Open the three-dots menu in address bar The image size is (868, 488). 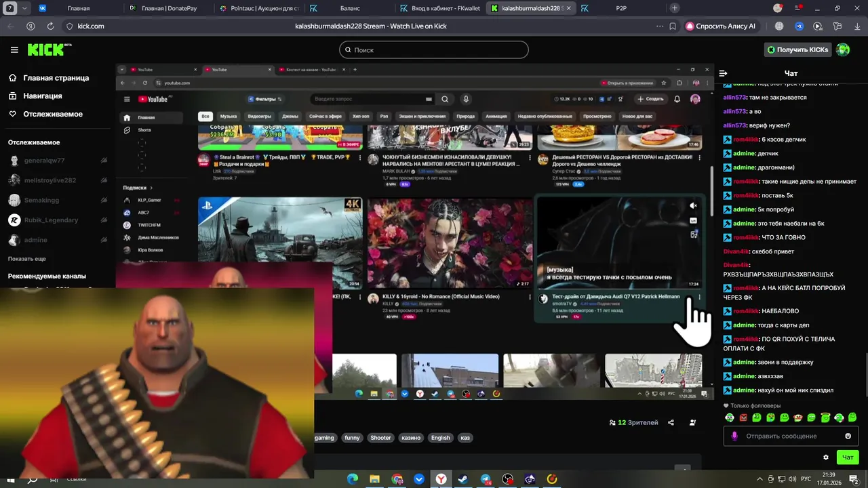[660, 26]
